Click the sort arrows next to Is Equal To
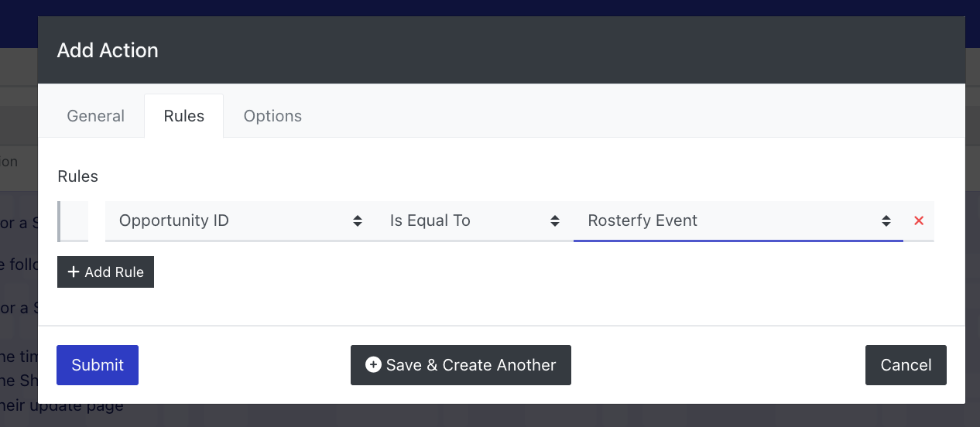The image size is (980, 427). pos(555,220)
